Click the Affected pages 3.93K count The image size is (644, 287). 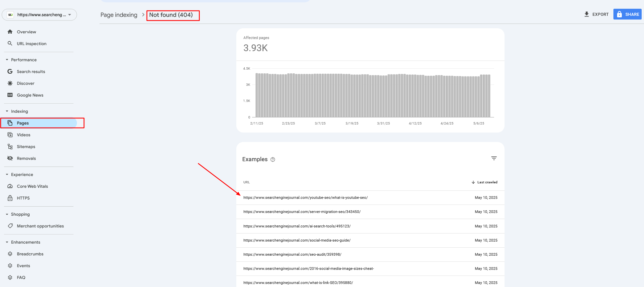pos(255,48)
